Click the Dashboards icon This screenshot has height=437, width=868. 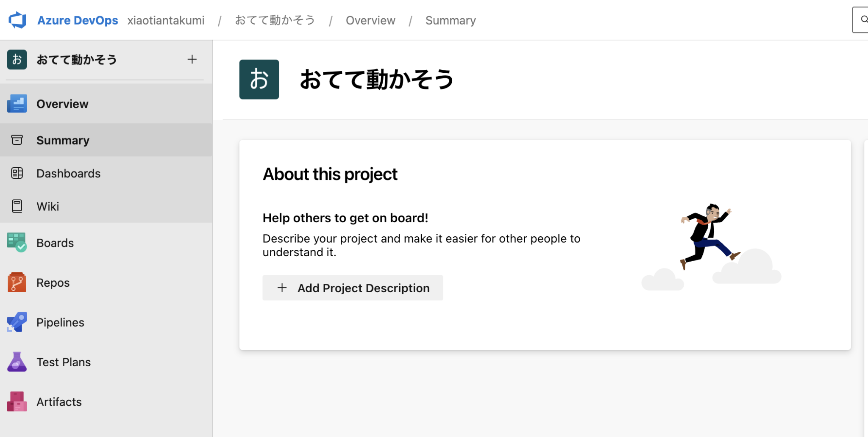(x=17, y=173)
